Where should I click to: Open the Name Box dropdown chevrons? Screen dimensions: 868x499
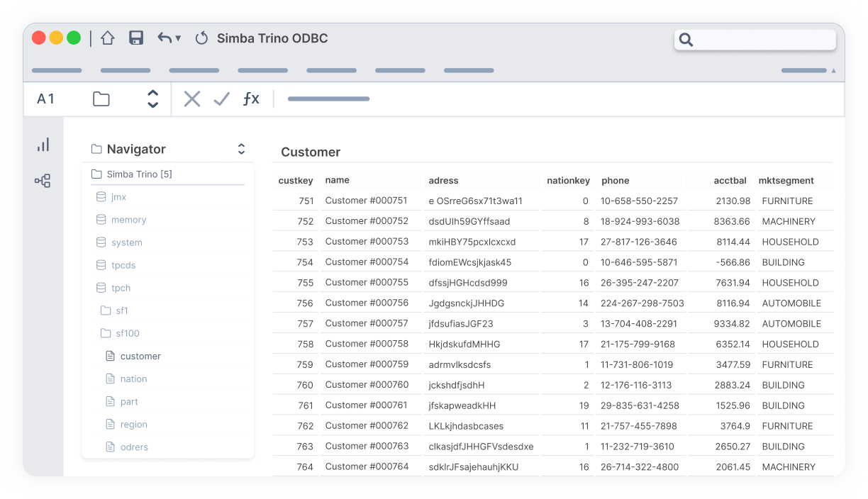tap(153, 99)
